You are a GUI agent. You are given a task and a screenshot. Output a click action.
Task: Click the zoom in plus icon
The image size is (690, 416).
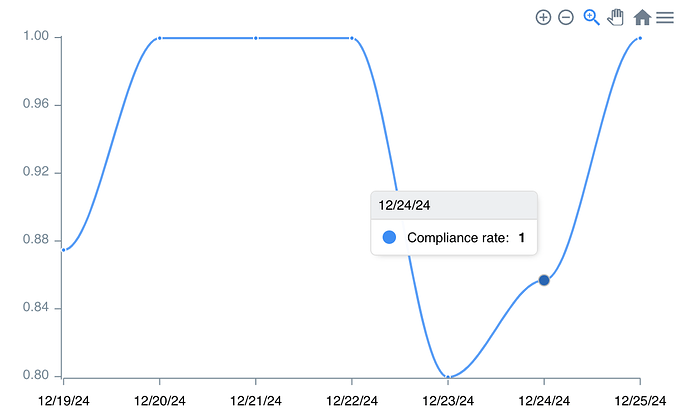[x=543, y=17]
